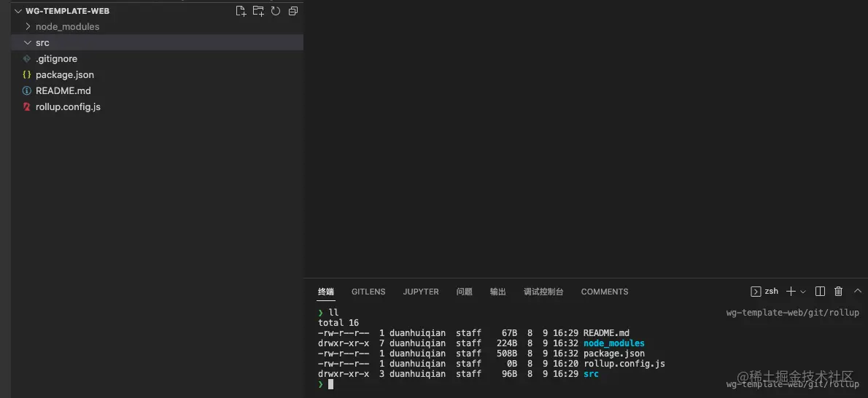Switch to the 问题 tab
The width and height of the screenshot is (868, 398).
(x=465, y=292)
